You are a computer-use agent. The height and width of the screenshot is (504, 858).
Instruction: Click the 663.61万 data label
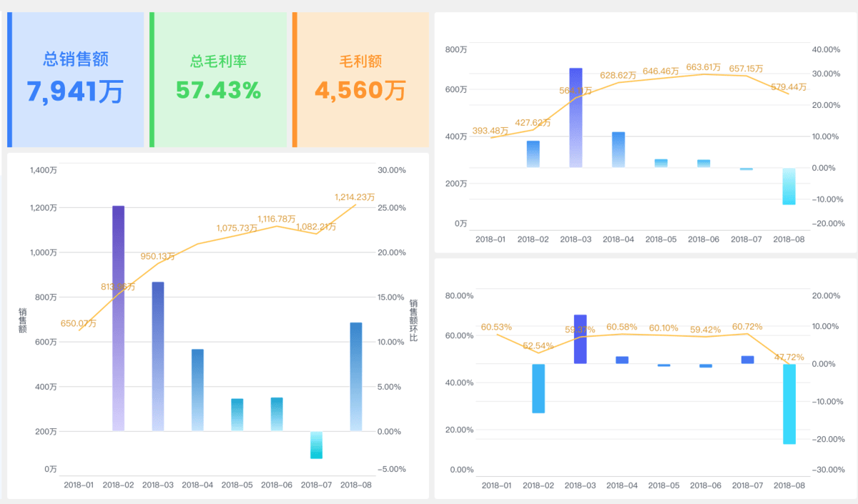[704, 66]
